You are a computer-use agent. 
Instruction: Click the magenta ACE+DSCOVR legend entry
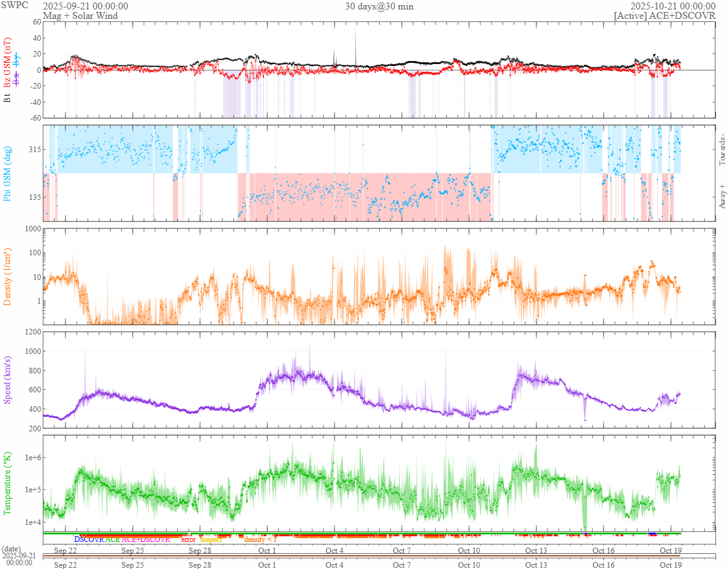146,539
